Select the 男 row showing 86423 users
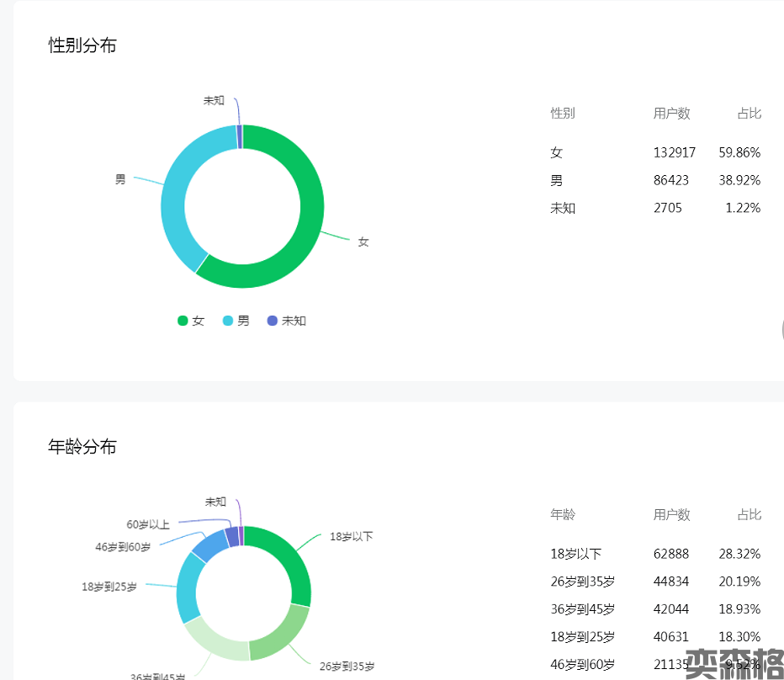The width and height of the screenshot is (784, 680). pos(655,180)
